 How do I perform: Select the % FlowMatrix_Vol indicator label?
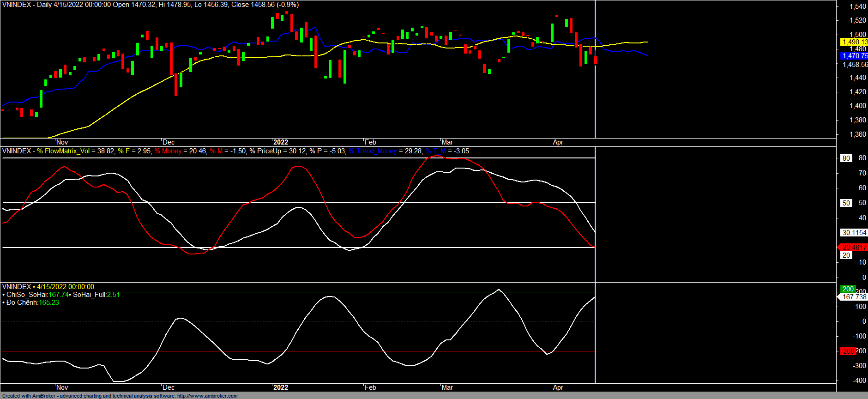coord(63,151)
